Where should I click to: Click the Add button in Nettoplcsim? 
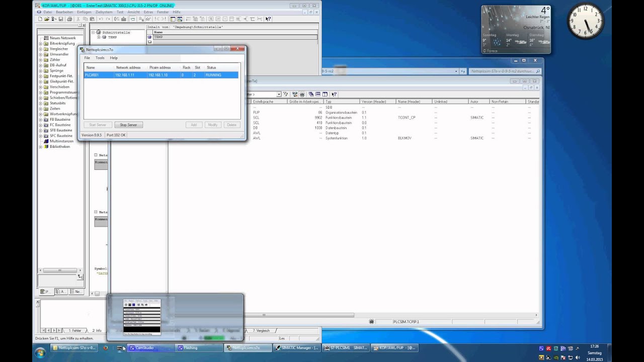pyautogui.click(x=194, y=125)
